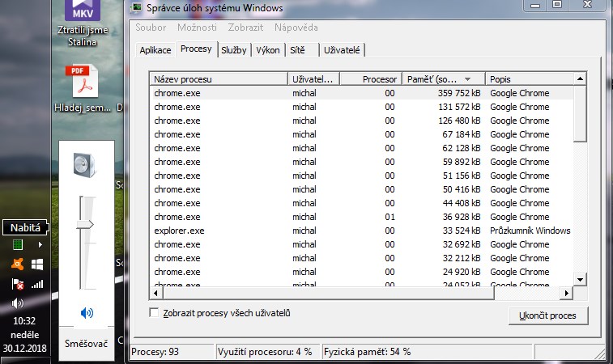Click the Ukončit proces button
The height and width of the screenshot is (364, 613).
point(548,315)
